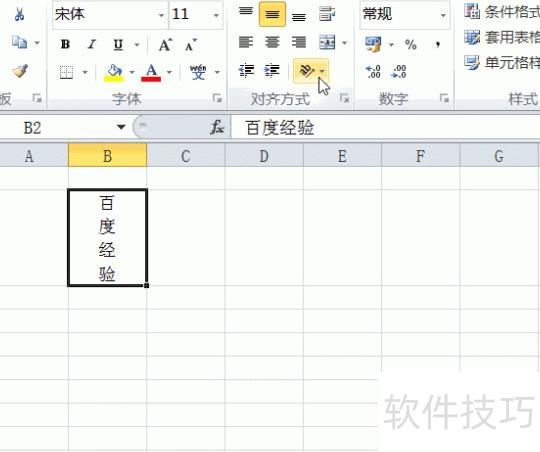Align text left
The image size is (540, 452).
(x=246, y=42)
